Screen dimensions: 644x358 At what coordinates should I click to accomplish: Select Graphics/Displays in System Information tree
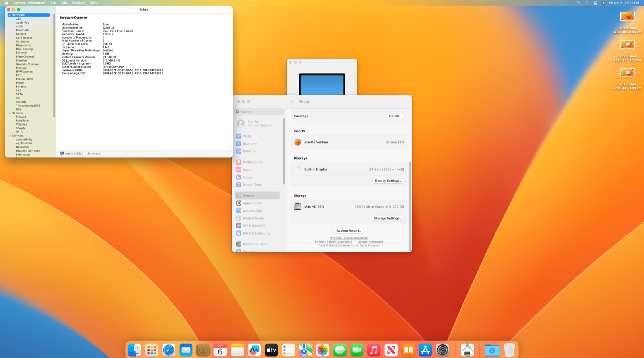tap(28, 64)
